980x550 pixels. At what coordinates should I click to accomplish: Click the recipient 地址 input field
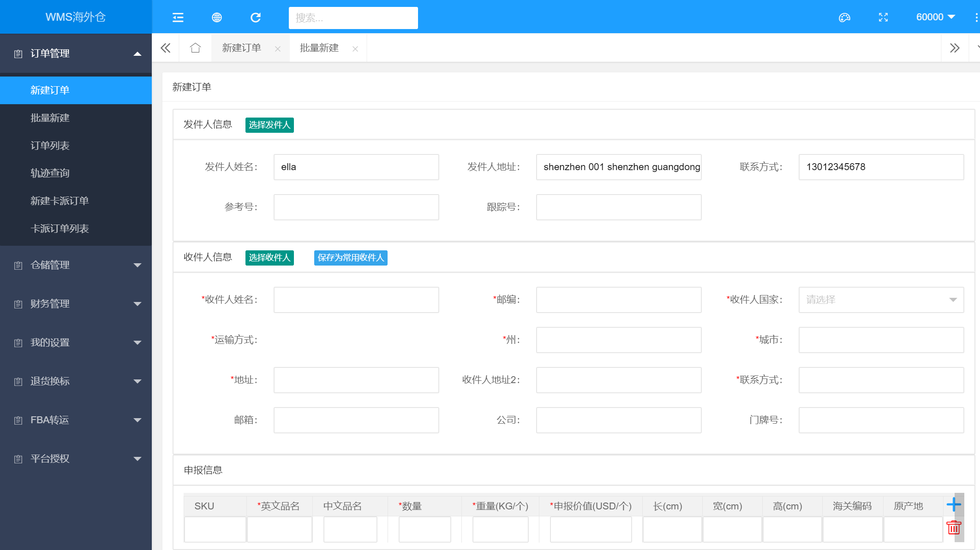click(356, 380)
